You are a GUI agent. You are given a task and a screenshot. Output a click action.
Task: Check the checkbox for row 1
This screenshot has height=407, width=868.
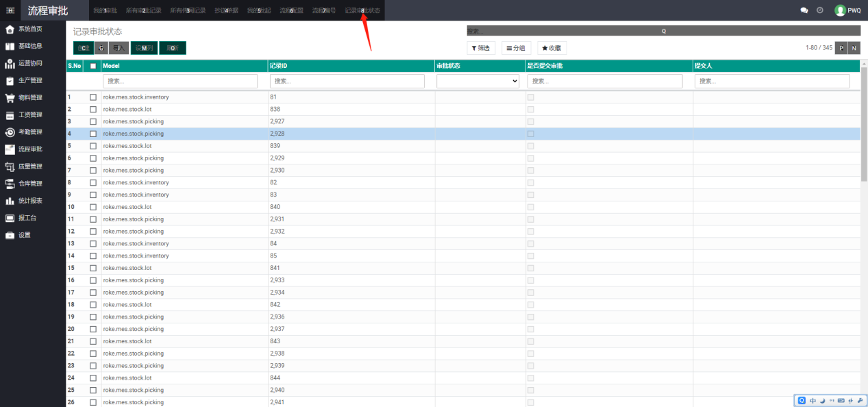point(93,97)
